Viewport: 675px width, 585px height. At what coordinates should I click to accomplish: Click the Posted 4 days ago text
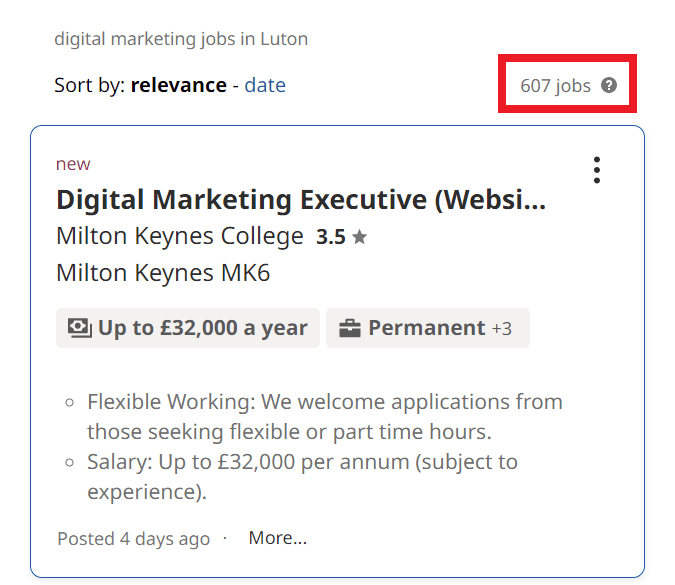133,539
